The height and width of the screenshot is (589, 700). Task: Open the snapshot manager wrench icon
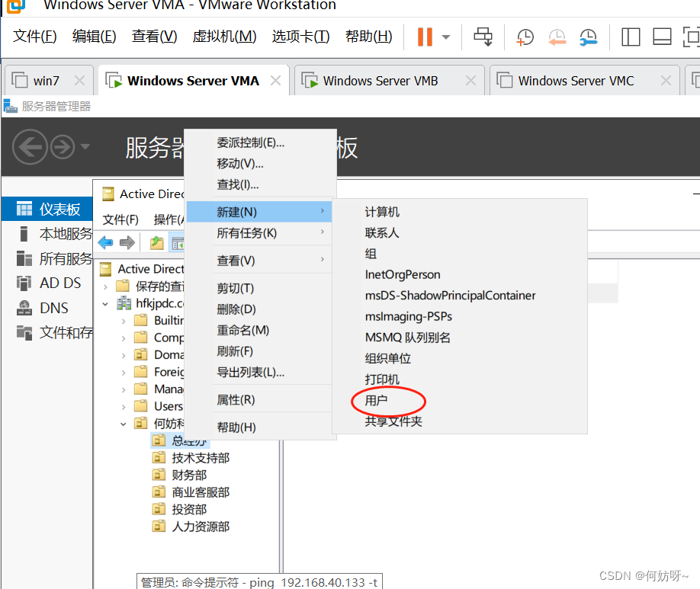[x=588, y=37]
